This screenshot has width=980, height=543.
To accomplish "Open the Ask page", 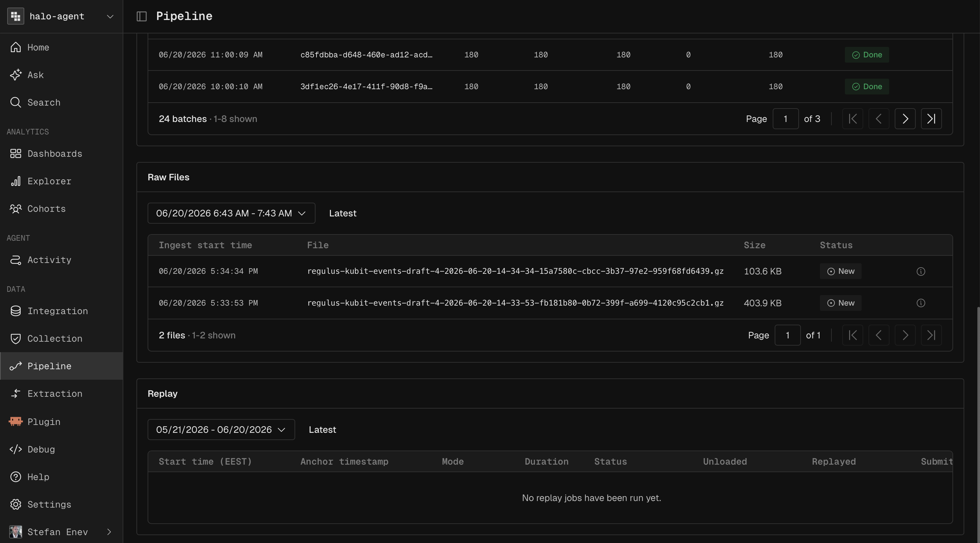I will pyautogui.click(x=62, y=75).
